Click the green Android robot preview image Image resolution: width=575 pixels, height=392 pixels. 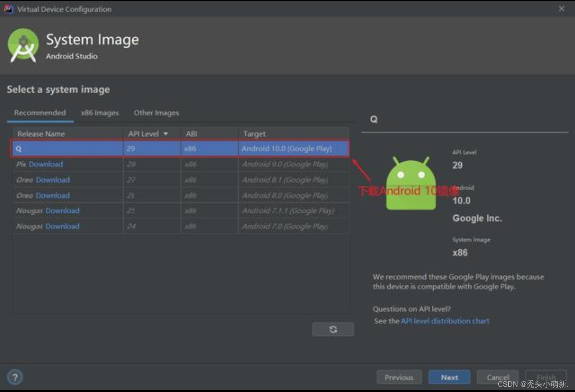click(x=411, y=183)
